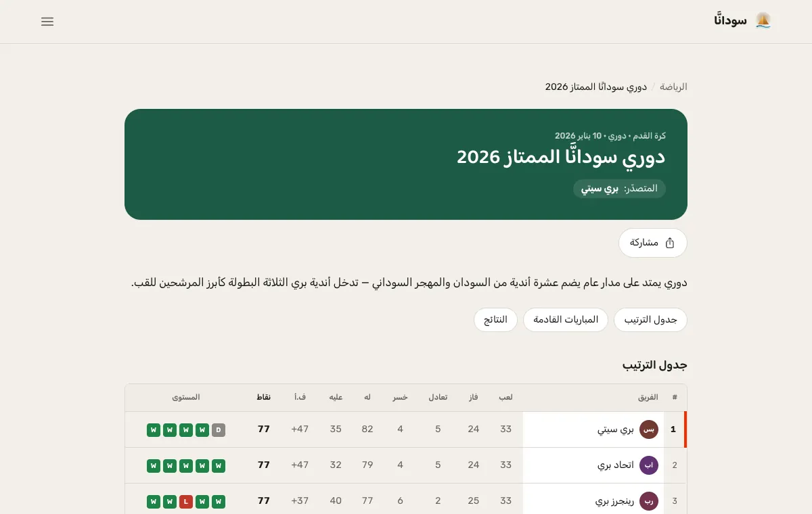812x514 pixels.
Task: Click the جدول الترتيب section heading
Action: pos(655,365)
